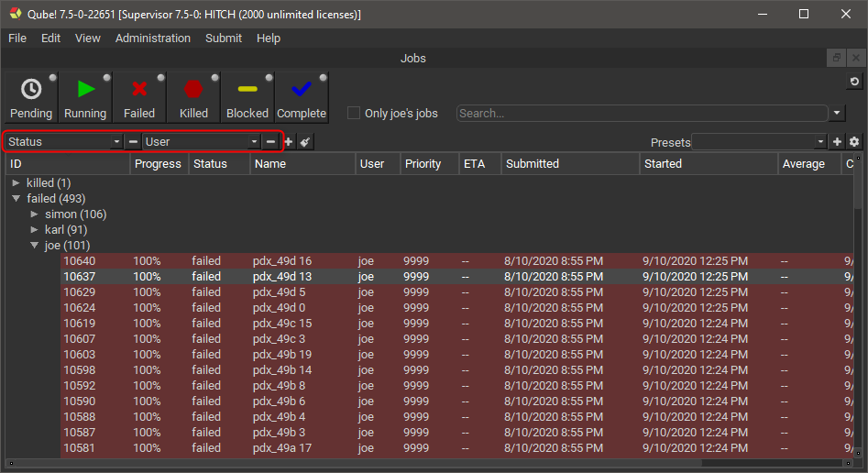
Task: Click the clear grouping brush icon
Action: tap(305, 142)
